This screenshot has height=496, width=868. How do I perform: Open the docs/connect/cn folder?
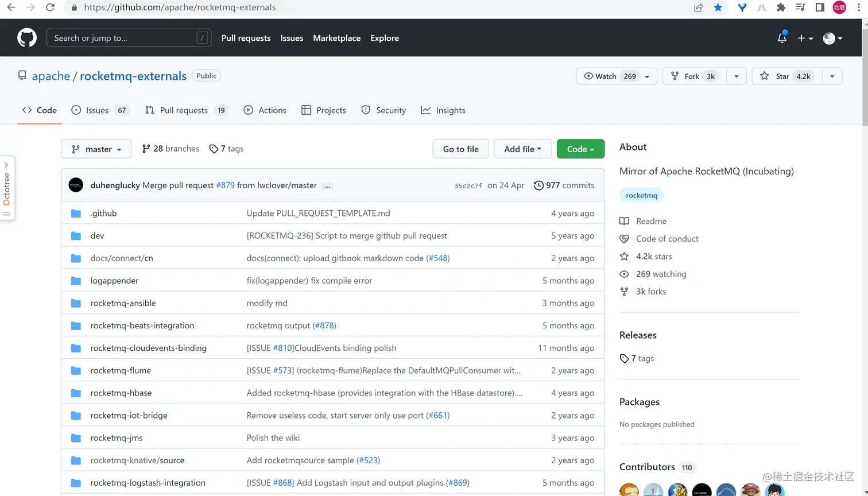click(x=122, y=258)
